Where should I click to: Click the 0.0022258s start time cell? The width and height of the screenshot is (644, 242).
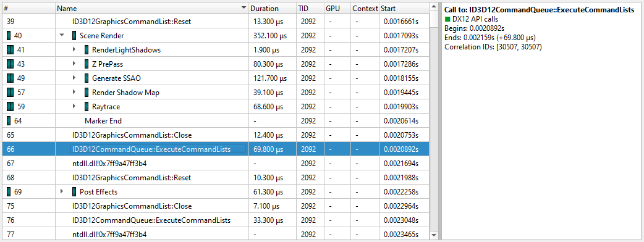(x=404, y=191)
